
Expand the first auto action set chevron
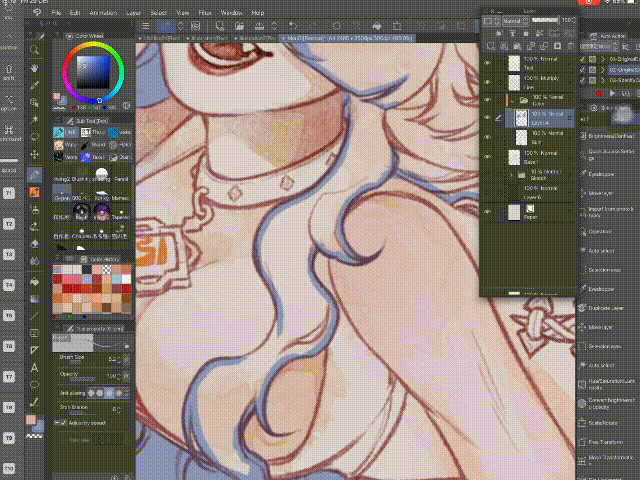click(603, 59)
